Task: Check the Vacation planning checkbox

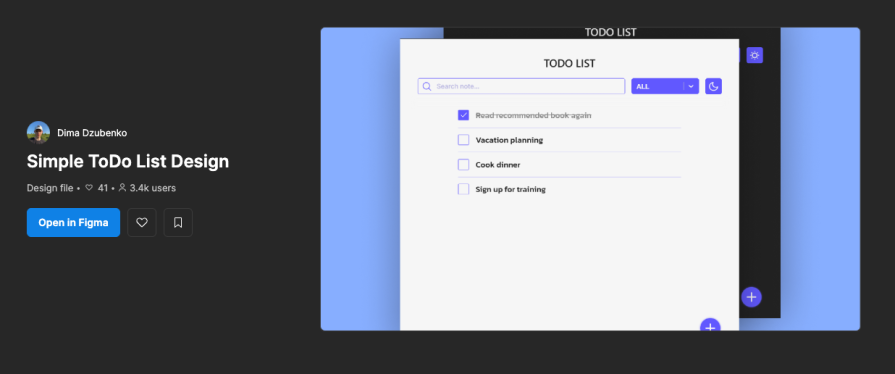Action: click(x=463, y=140)
